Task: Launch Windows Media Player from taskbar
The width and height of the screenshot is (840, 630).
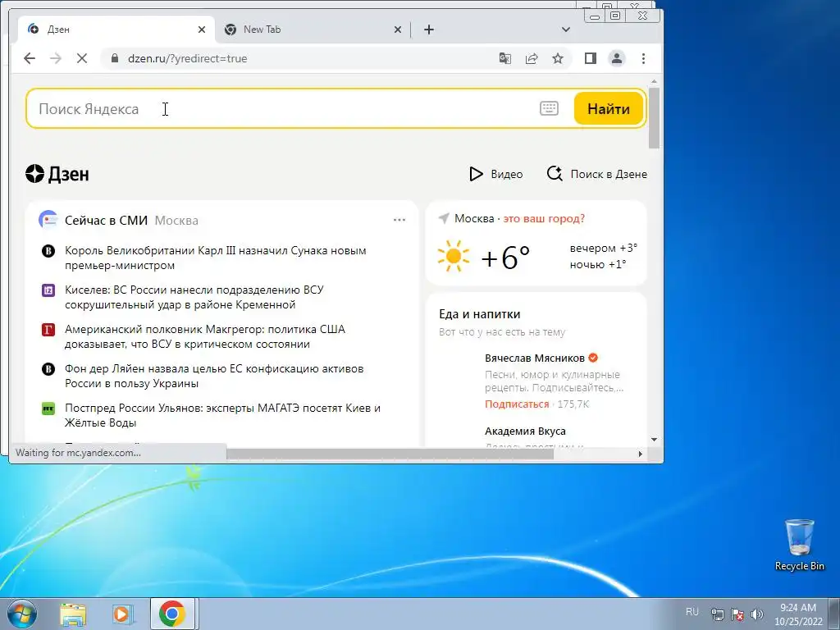Action: point(123,614)
